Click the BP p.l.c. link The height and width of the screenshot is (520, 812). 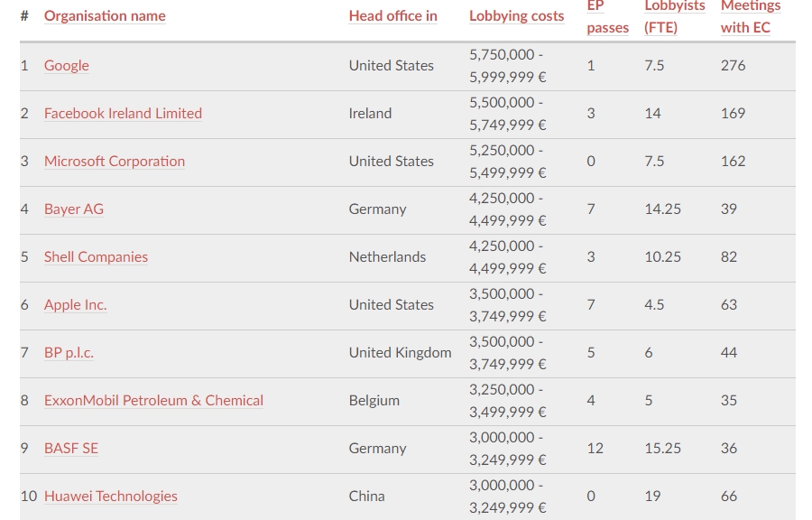pos(69,353)
